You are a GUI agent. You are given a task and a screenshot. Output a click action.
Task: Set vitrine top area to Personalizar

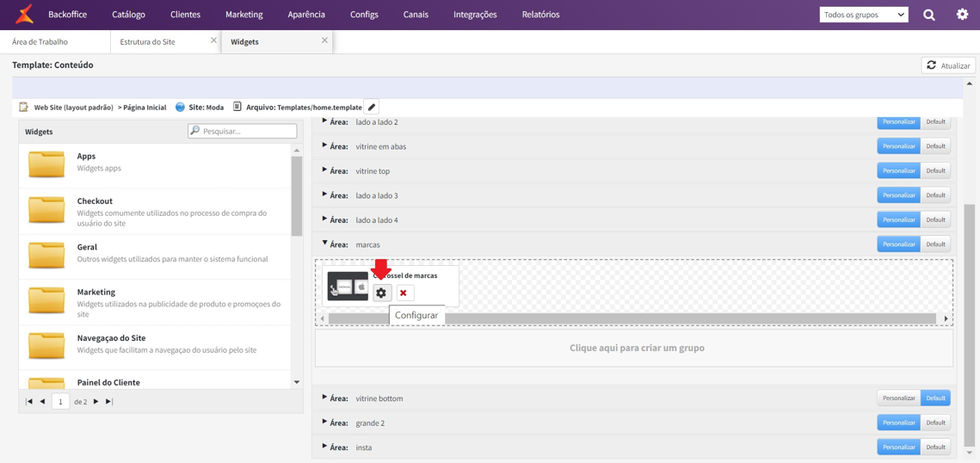point(899,170)
